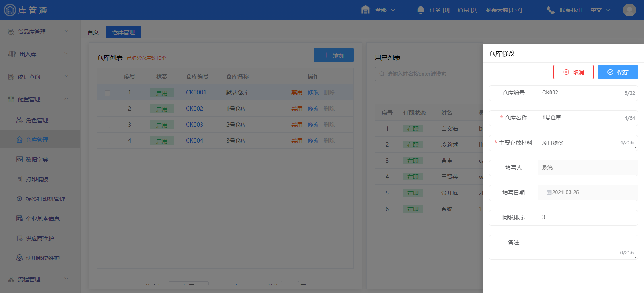This screenshot has height=293, width=644.
Task: Click 删除 for CK004 row
Action: [329, 141]
